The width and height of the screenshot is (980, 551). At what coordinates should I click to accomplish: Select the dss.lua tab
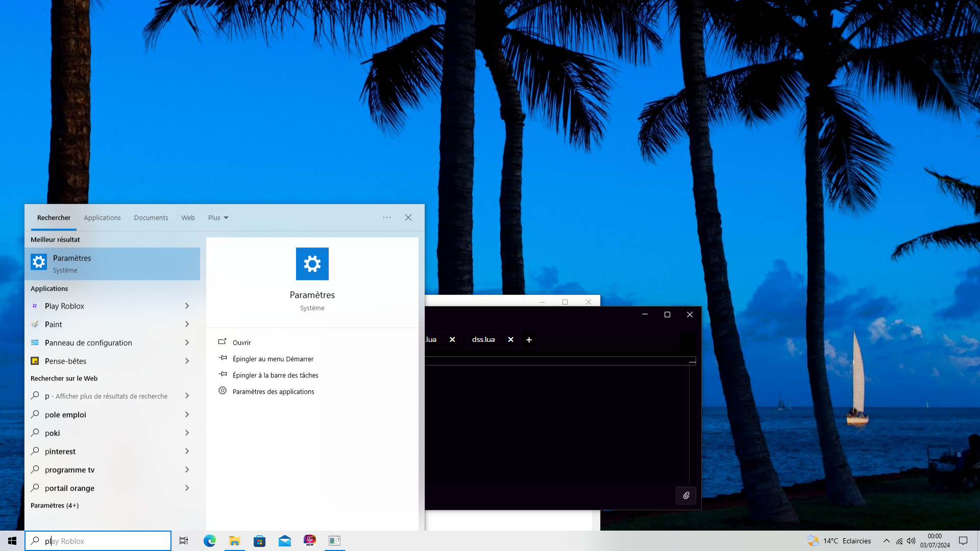point(483,340)
